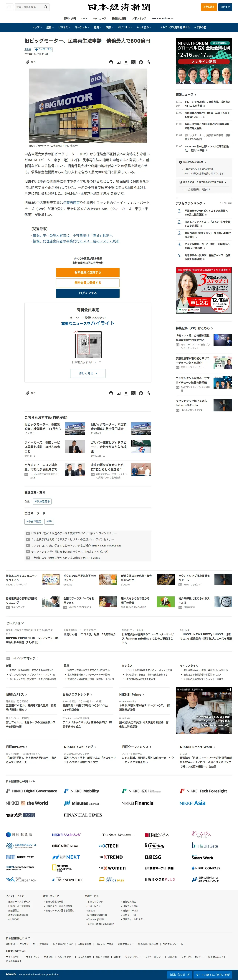Viewport: 238px width, 980px height.
Task: Open the LIVE menu item
Action: tap(84, 18)
